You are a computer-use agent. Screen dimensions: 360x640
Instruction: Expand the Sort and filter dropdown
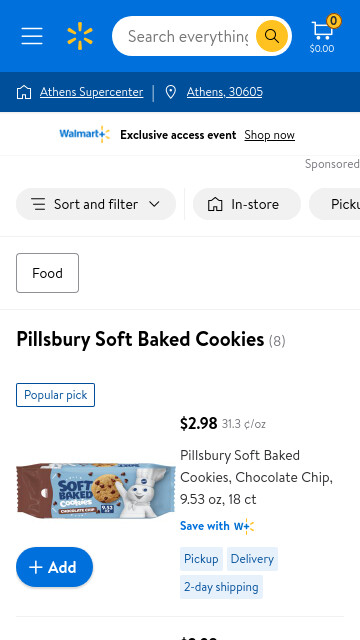[96, 204]
